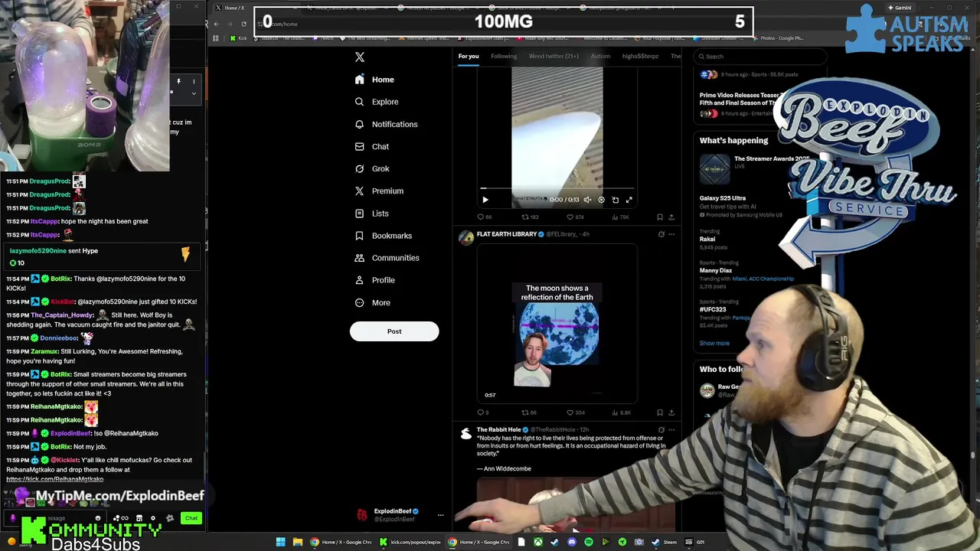Bookmark the FLAT EARTH LIBRARY post
This screenshot has height=551, width=980.
660,413
